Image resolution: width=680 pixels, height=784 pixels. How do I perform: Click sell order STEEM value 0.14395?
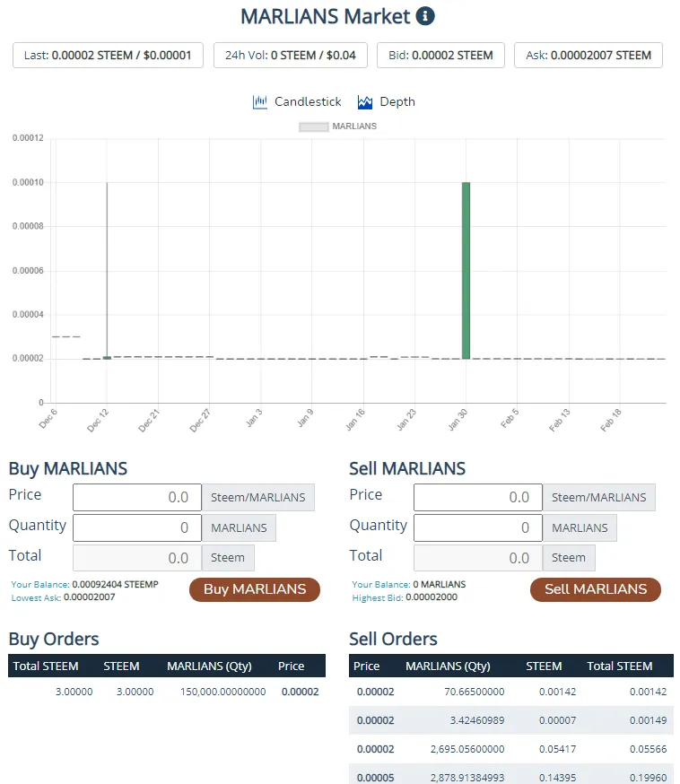coord(557,778)
